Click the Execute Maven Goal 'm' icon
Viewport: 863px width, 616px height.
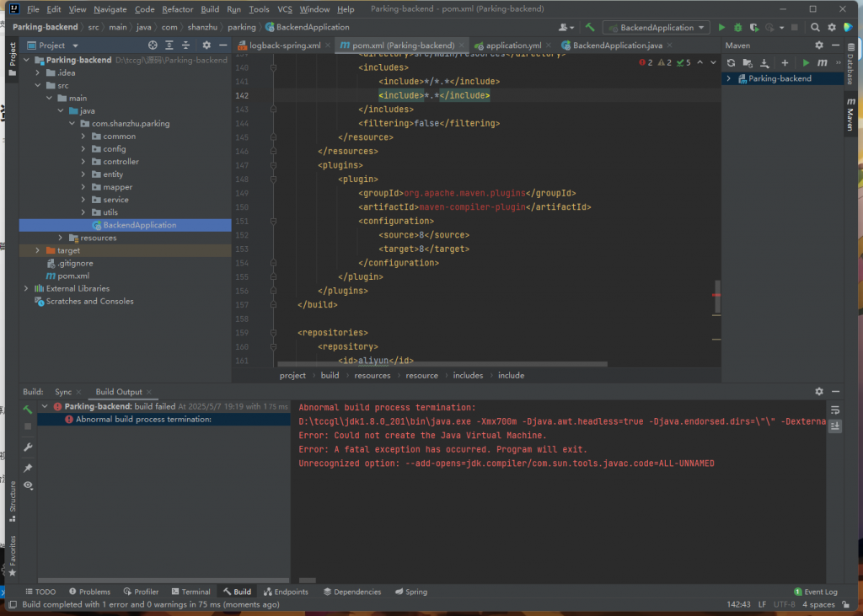click(822, 62)
